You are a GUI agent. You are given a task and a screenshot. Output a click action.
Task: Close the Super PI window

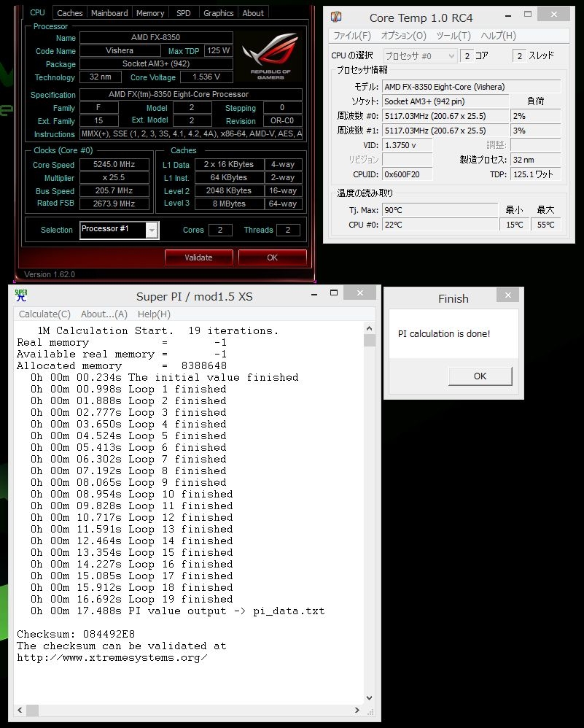coord(359,293)
